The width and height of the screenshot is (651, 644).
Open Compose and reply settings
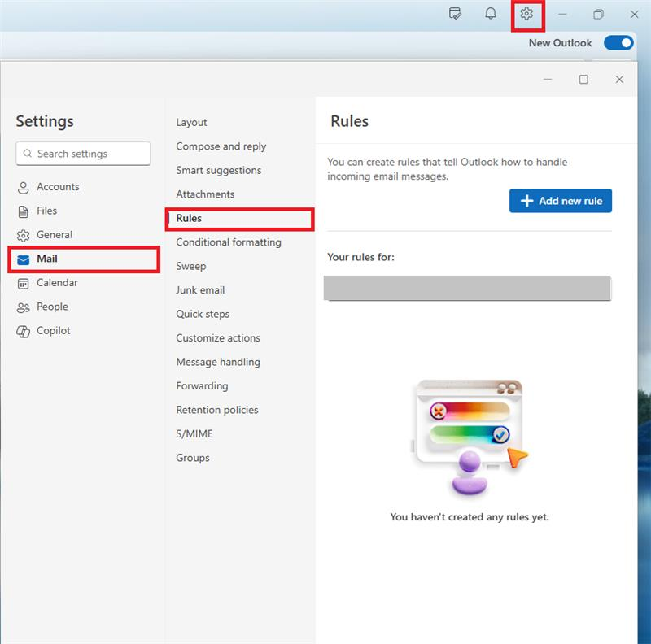221,146
